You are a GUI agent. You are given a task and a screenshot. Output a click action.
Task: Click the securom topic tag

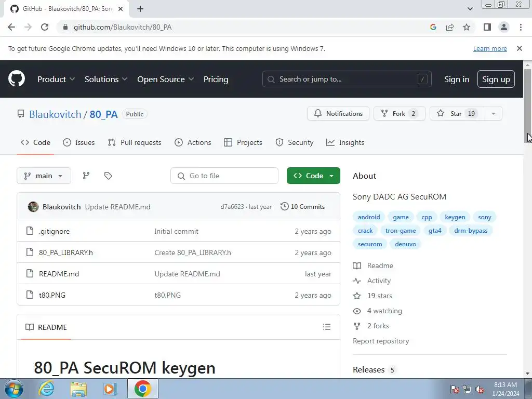click(370, 244)
